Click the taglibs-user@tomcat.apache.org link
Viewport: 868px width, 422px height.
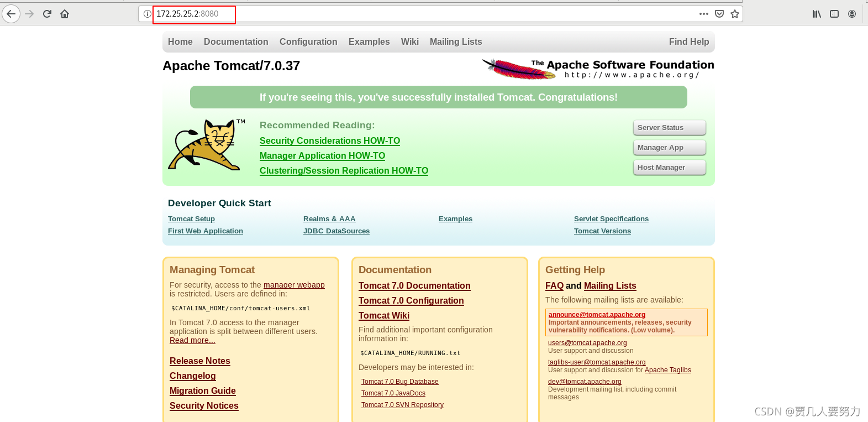[x=597, y=362]
